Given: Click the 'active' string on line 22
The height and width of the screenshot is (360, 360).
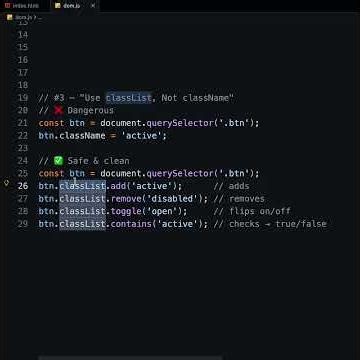Looking at the screenshot, I should tap(142, 136).
